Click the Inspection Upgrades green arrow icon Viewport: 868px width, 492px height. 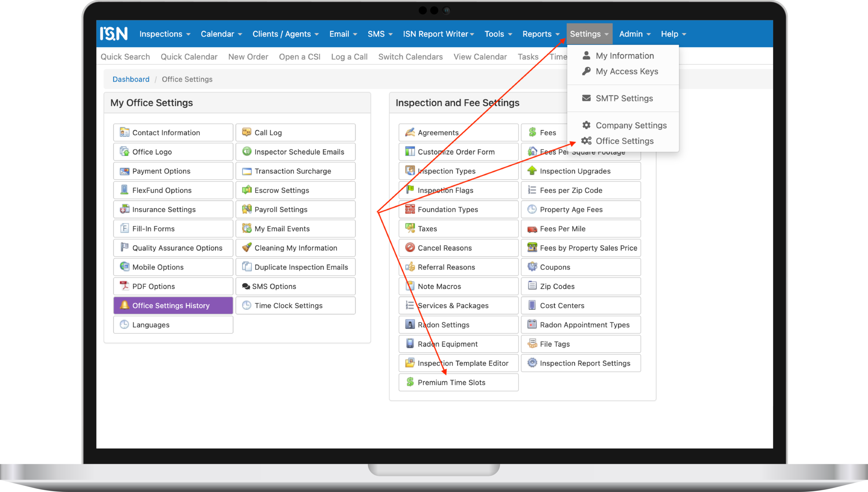(532, 171)
